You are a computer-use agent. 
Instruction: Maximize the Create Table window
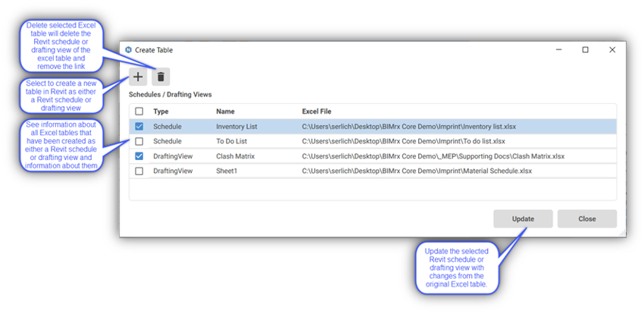[585, 50]
